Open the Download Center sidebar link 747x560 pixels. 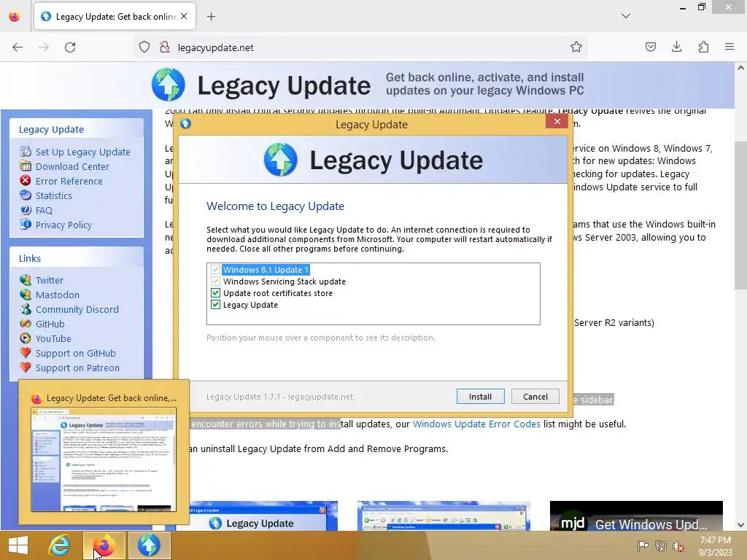point(72,167)
